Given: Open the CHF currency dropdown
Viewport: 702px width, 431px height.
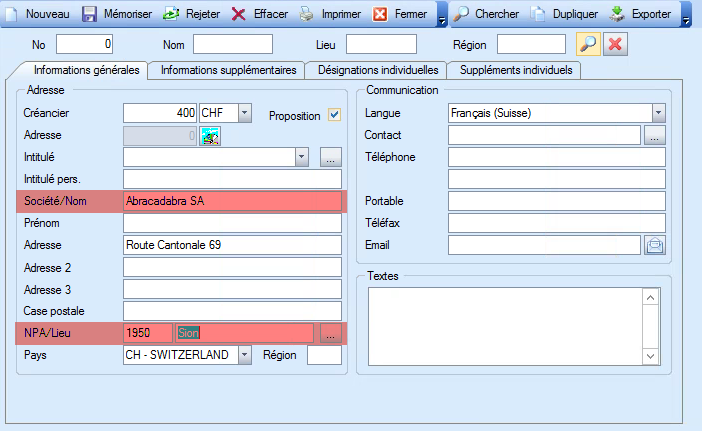Looking at the screenshot, I should pyautogui.click(x=245, y=114).
